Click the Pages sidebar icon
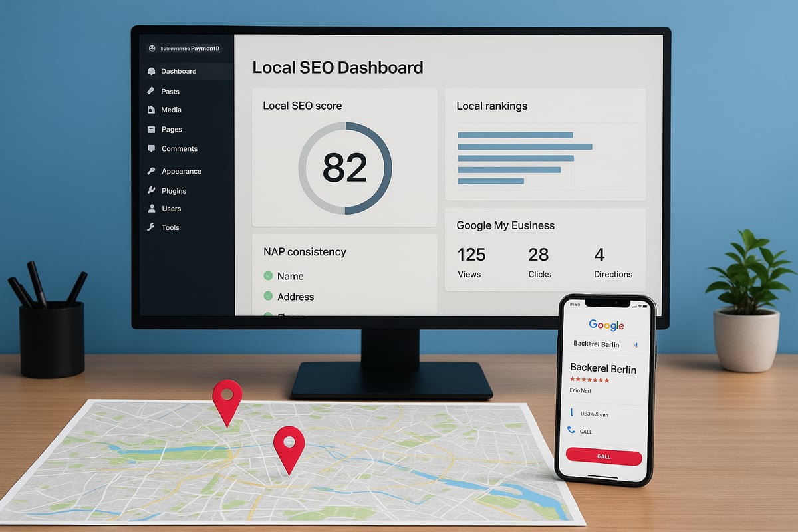The width and height of the screenshot is (798, 532). pos(152,129)
